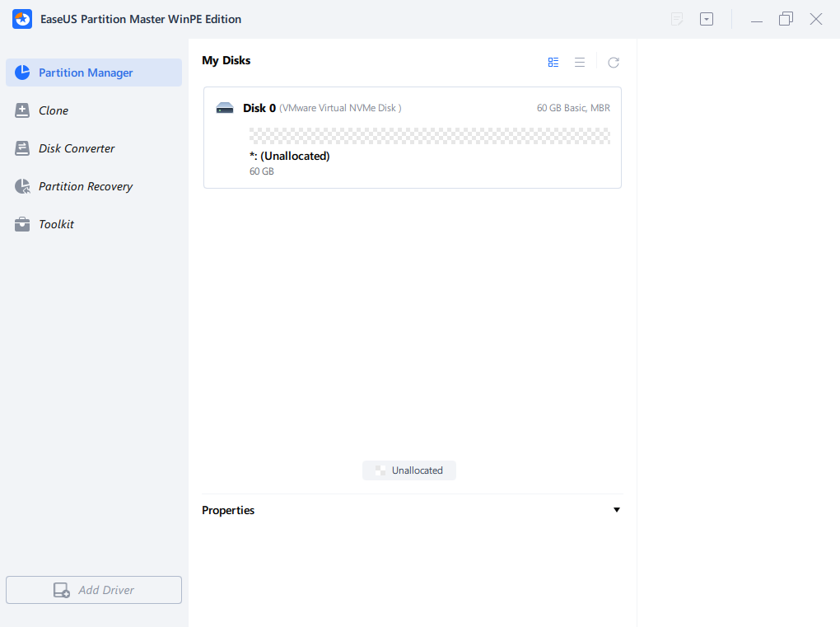Select the 60 GB unallocated space bar
This screenshot has width=840, height=627.
pos(429,136)
